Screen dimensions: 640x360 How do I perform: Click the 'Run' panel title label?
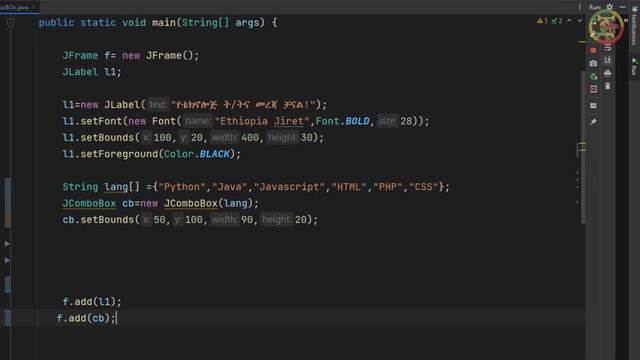pyautogui.click(x=594, y=7)
